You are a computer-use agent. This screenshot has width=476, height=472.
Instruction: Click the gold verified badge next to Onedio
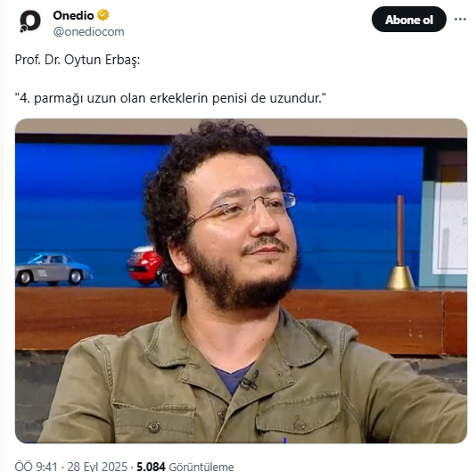[103, 15]
